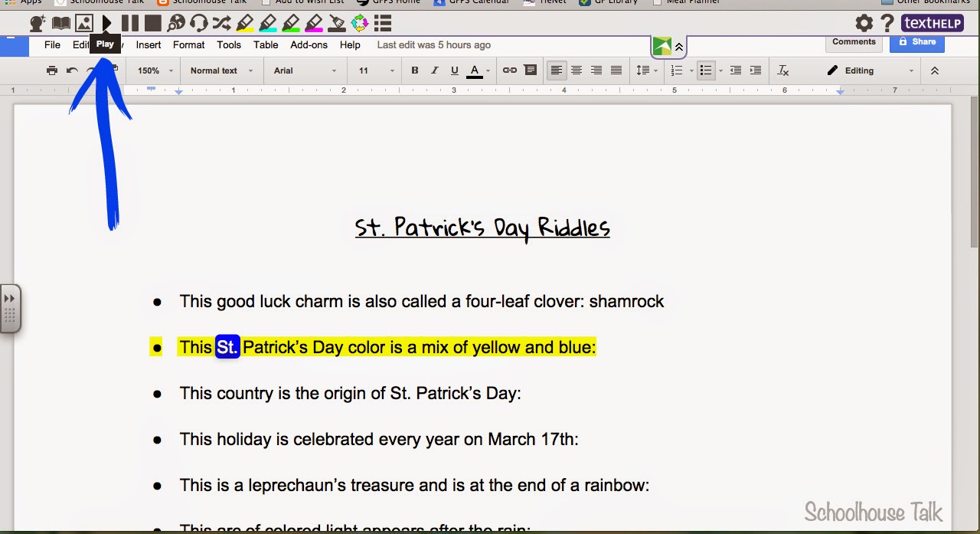Click the Increase indent icon
The image size is (980, 534).
756,70
